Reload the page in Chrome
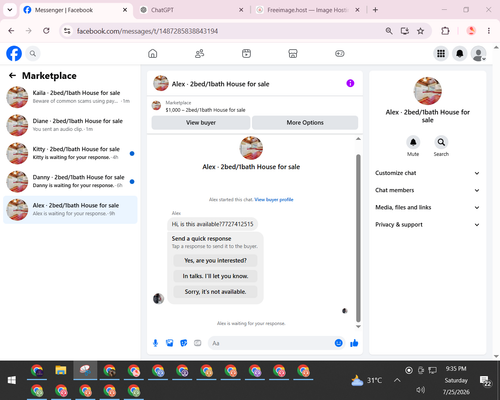 (46, 31)
